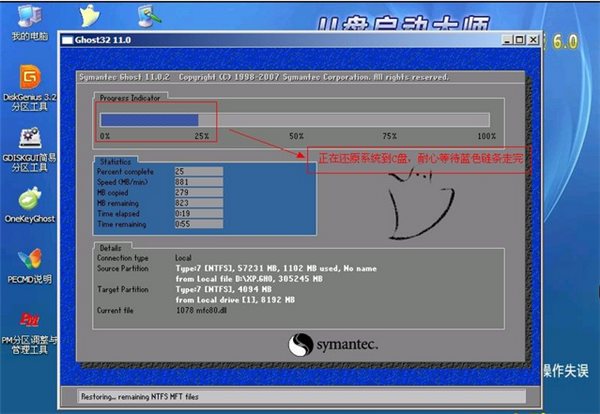Image resolution: width=600 pixels, height=414 pixels.
Task: Select the Time remaining value 0:55
Action: (x=199, y=224)
